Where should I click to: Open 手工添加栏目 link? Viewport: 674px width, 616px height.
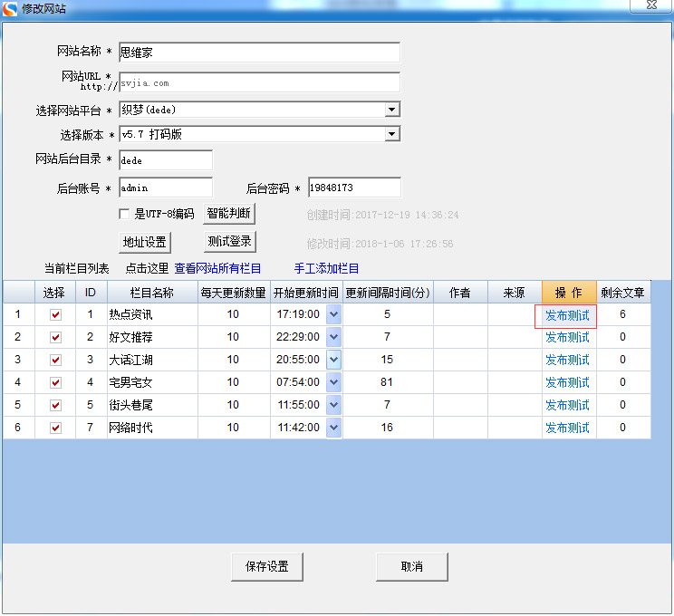326,269
